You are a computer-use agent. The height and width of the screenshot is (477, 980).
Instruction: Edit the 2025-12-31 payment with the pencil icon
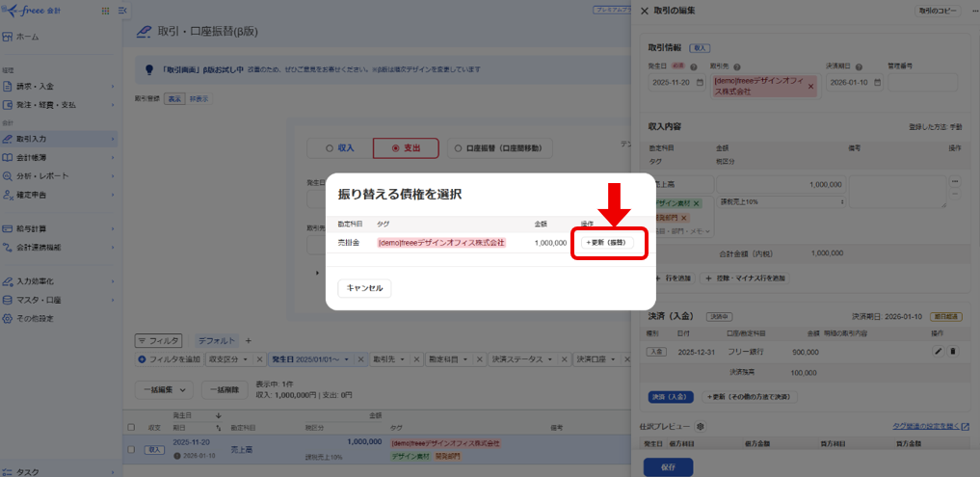[x=938, y=352]
